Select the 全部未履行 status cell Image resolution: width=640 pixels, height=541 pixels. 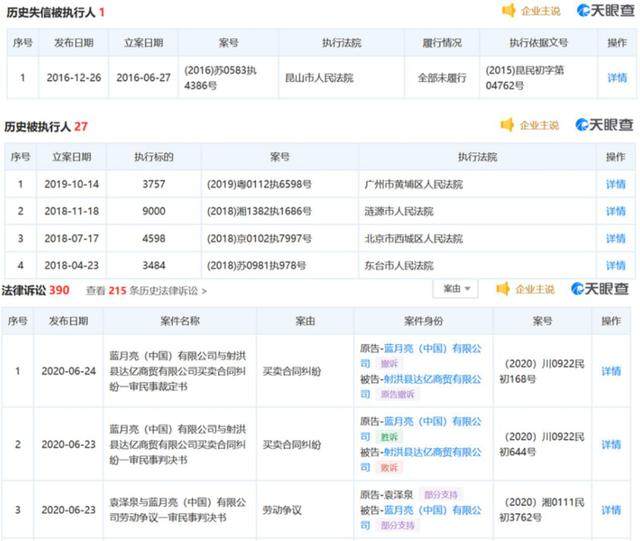click(442, 78)
